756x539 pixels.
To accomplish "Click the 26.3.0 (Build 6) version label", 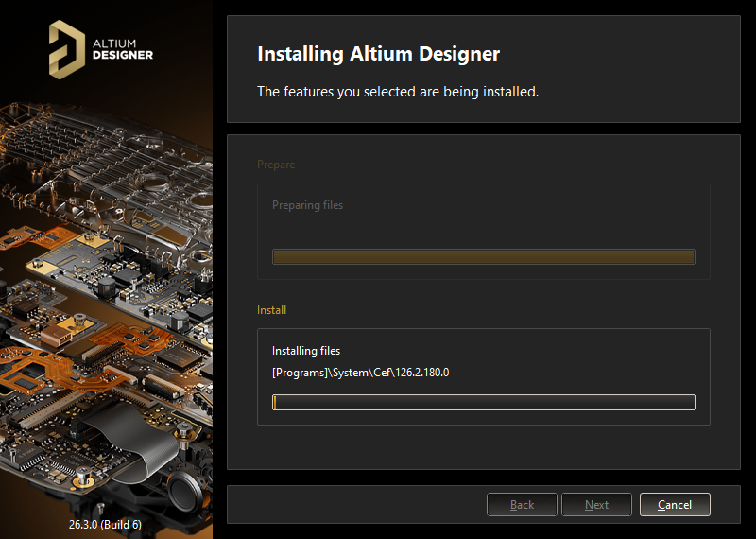I will pyautogui.click(x=105, y=524).
